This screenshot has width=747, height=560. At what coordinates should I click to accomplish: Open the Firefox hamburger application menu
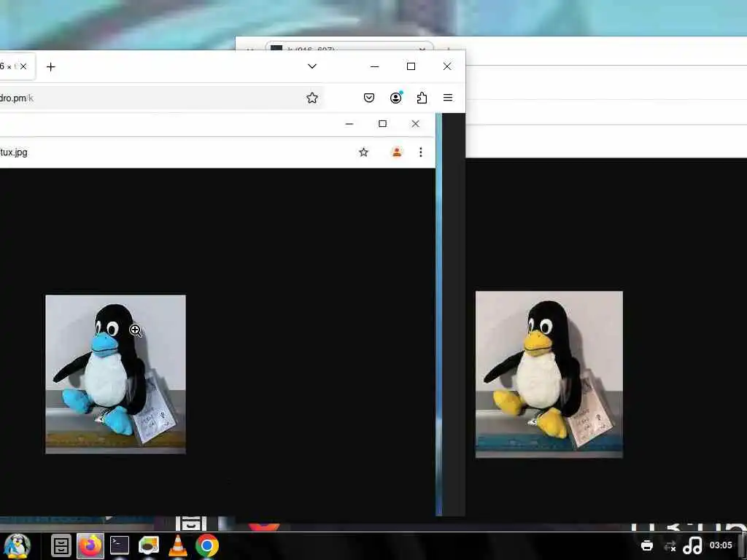tap(448, 98)
